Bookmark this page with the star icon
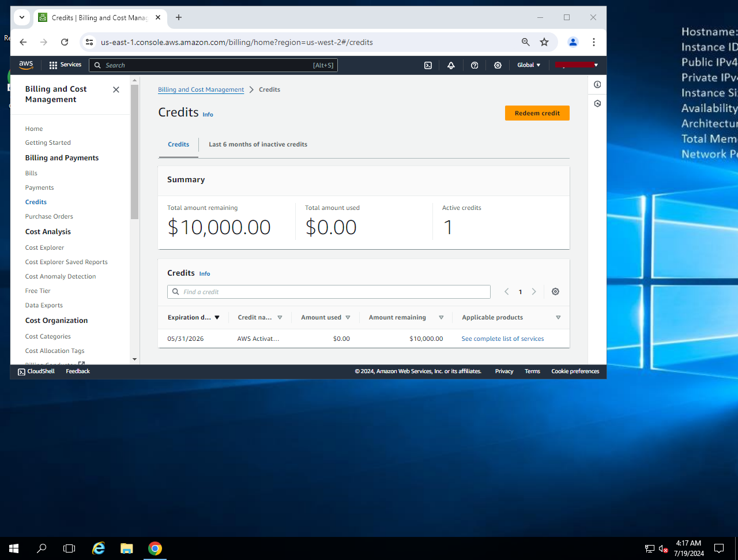The height and width of the screenshot is (560, 738). point(544,42)
